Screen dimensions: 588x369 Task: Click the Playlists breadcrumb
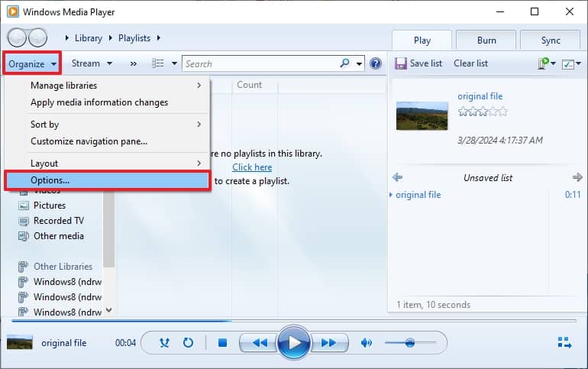pos(134,38)
